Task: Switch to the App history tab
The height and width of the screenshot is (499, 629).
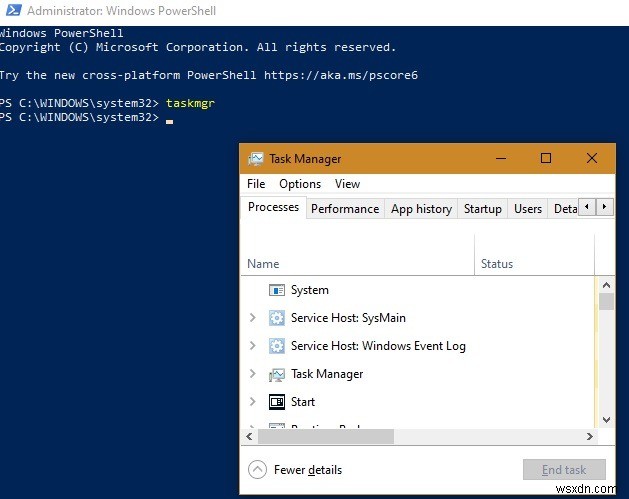Action: pos(421,209)
